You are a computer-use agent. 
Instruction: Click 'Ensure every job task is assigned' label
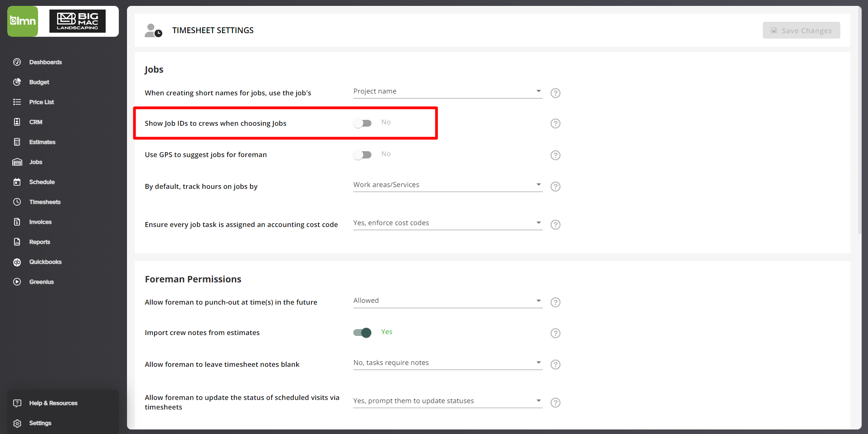[x=241, y=225]
